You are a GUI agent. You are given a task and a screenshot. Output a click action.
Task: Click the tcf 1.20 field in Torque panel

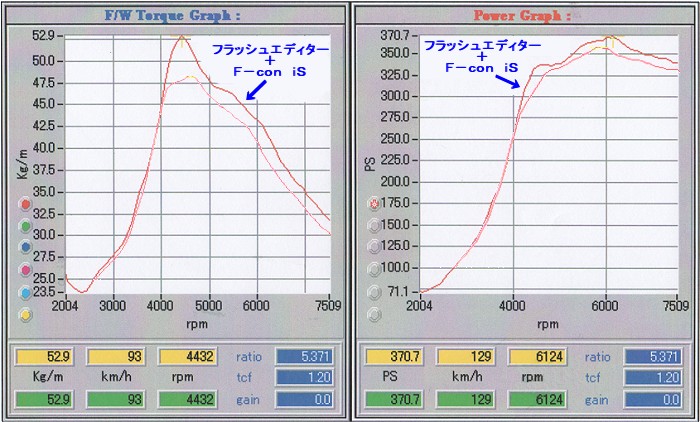(x=304, y=377)
